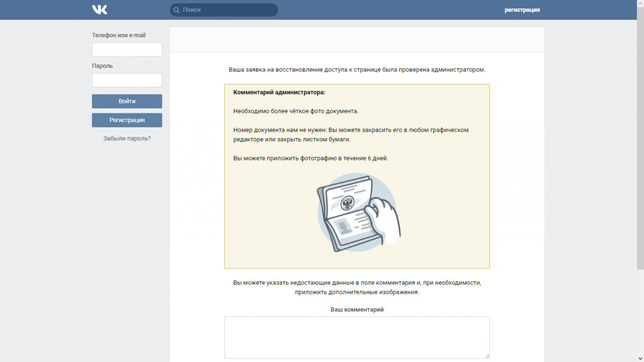Click the magnifier icon in search bar

pos(176,10)
